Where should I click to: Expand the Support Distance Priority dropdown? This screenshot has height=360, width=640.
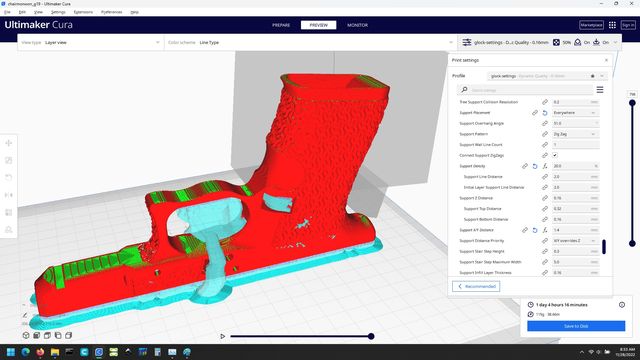[x=575, y=241]
